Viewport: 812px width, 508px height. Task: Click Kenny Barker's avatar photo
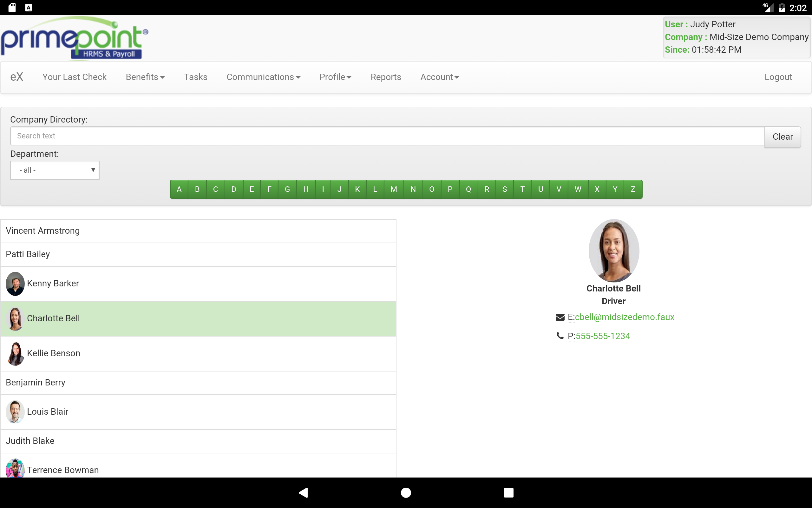[15, 284]
